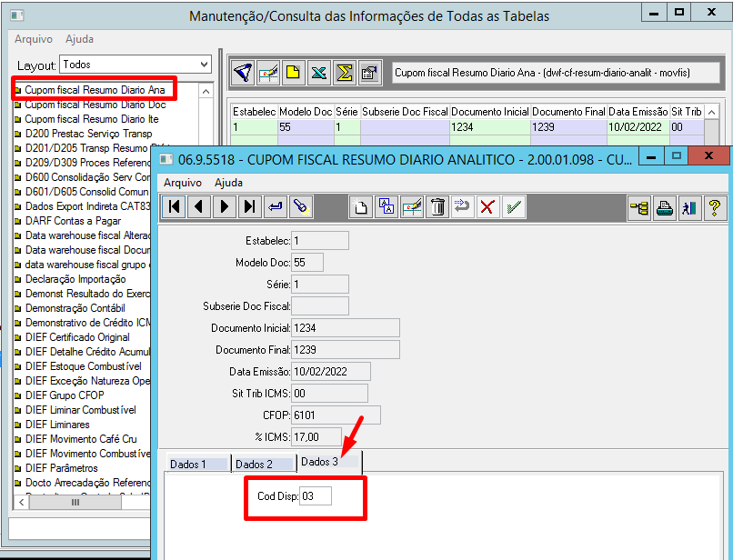Select DIEF Grupo CFOP item
The image size is (733, 560).
coord(65,395)
